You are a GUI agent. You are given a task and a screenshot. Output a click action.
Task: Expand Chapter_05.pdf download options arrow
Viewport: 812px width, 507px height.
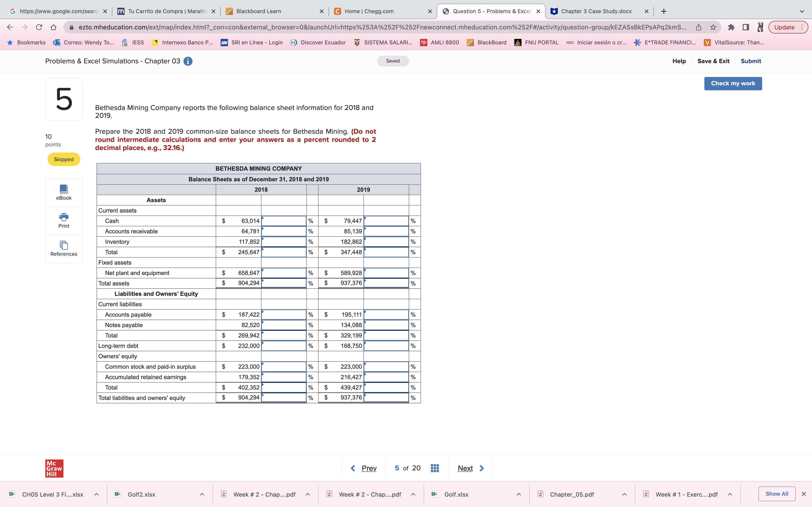coord(624,494)
